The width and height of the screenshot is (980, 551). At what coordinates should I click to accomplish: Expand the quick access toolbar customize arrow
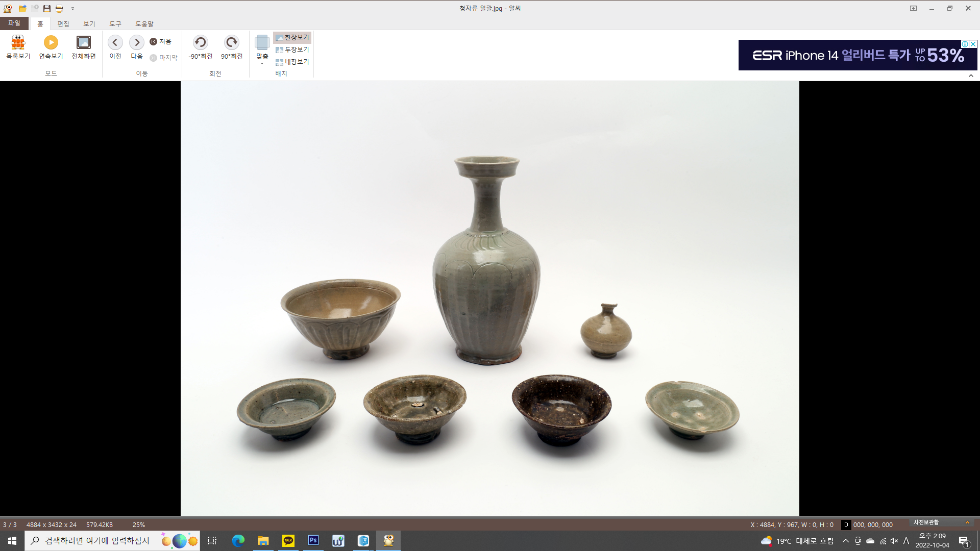(x=72, y=9)
